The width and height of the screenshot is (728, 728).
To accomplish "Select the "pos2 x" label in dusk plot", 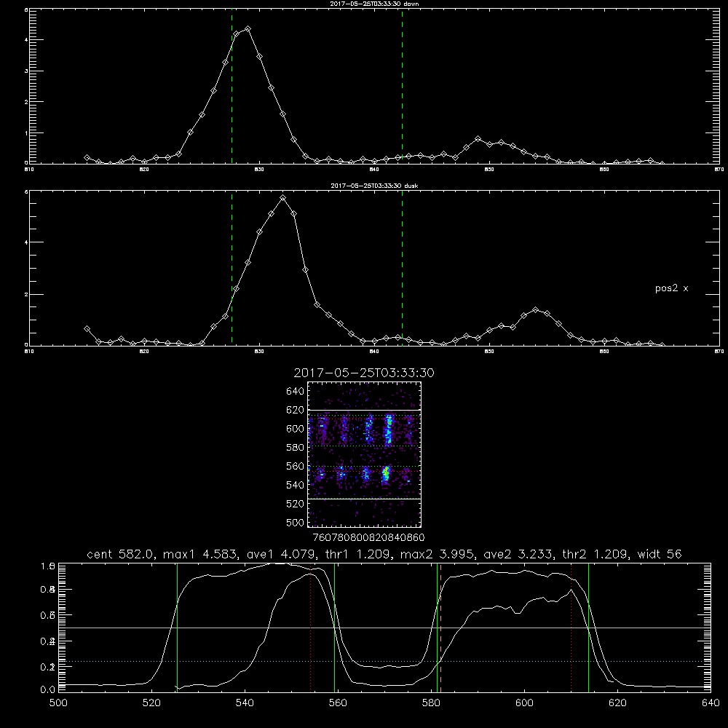I will point(671,288).
